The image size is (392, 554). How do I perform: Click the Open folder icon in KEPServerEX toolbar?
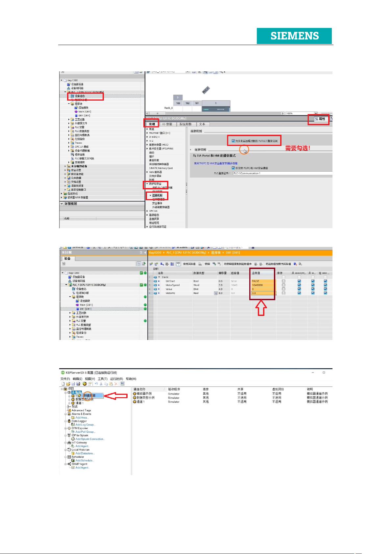68,384
